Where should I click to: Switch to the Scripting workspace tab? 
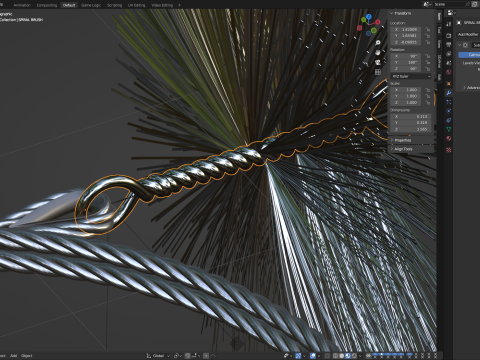(114, 5)
